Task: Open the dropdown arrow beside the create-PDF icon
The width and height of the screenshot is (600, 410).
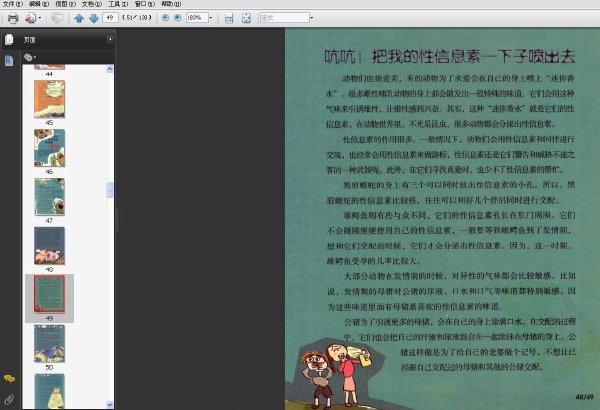Action: 40,18
